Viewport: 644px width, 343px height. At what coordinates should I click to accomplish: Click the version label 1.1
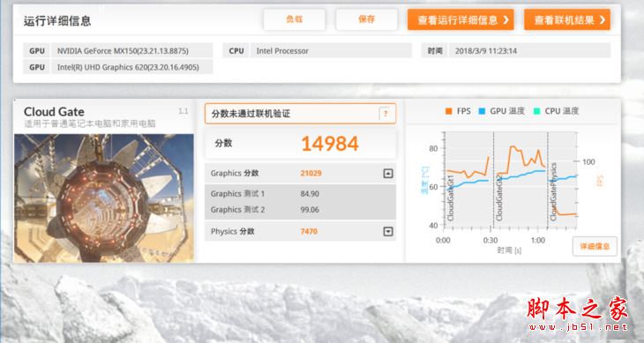[x=183, y=111]
